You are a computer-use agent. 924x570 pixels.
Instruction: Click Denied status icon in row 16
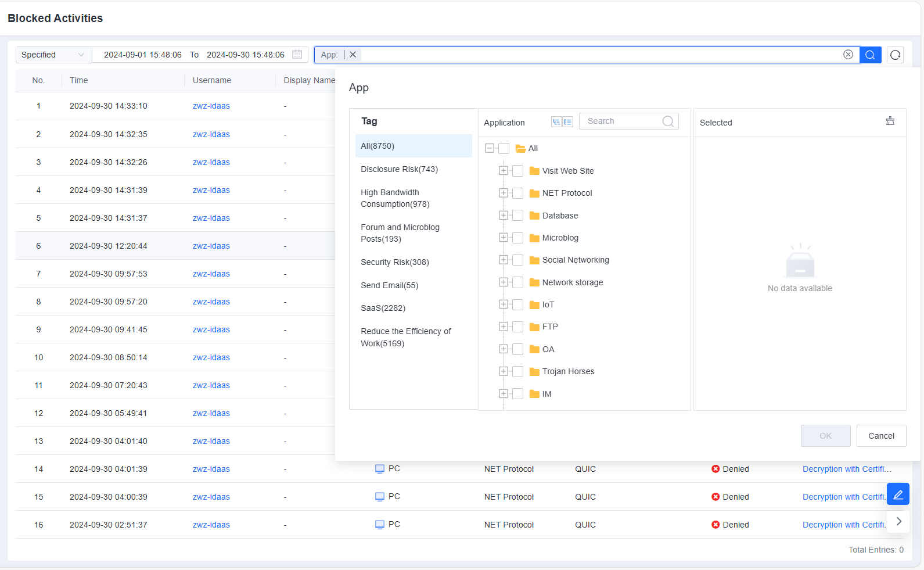click(x=716, y=525)
